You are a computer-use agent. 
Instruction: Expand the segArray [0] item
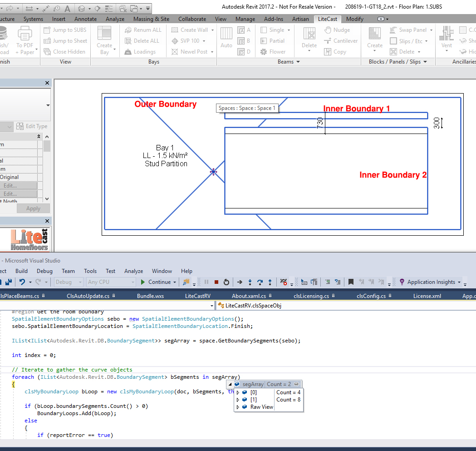[x=238, y=392]
